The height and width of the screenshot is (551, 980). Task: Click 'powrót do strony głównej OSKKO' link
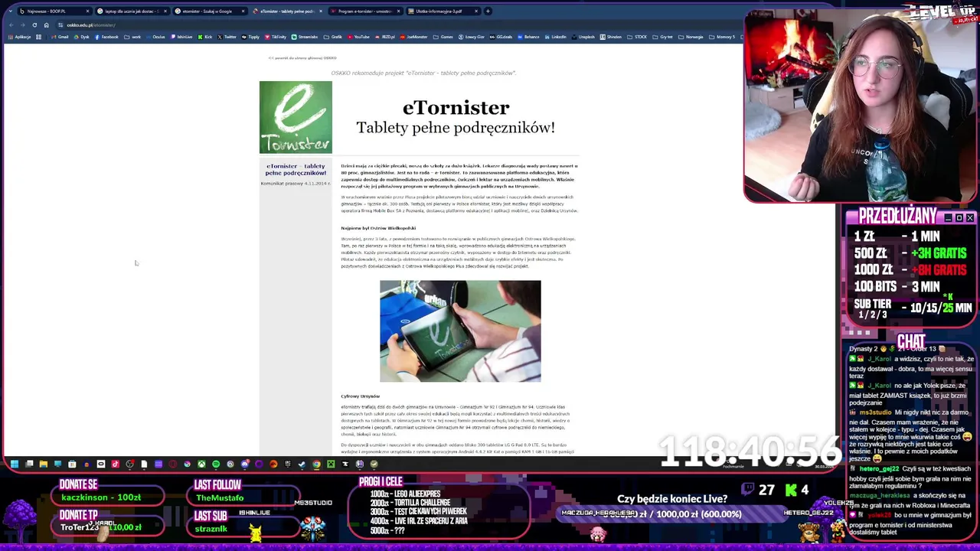302,58
